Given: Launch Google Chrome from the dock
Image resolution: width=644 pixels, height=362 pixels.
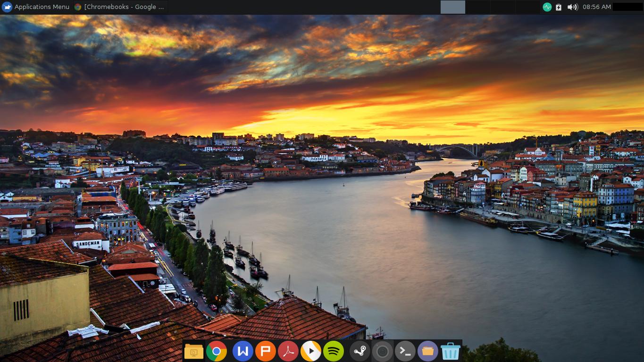Looking at the screenshot, I should click(x=217, y=351).
